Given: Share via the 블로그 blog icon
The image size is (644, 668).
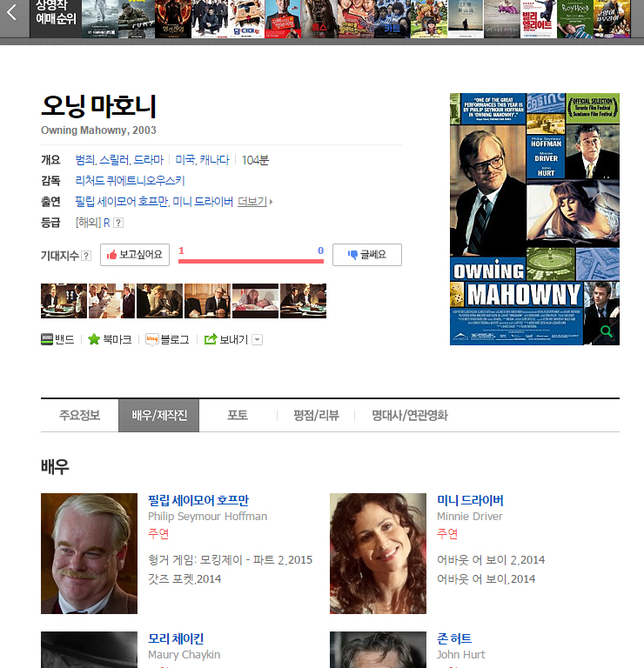Looking at the screenshot, I should pos(151,339).
